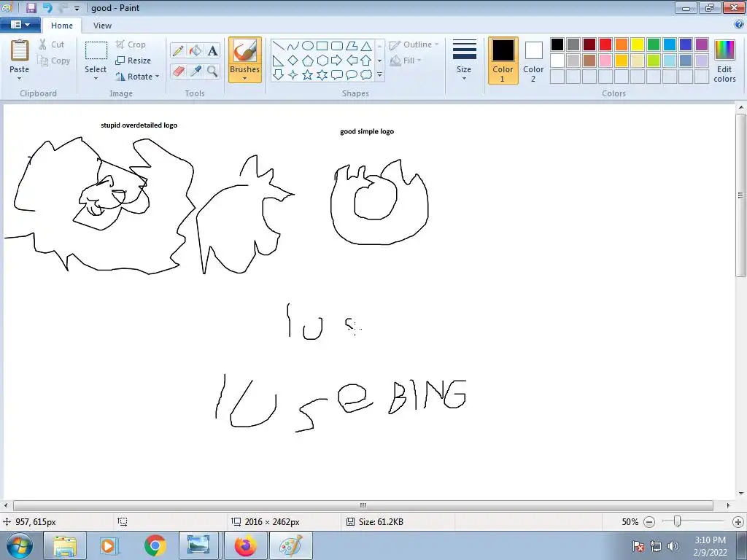The image size is (747, 560).
Task: Click Edit colors button
Action: 724,61
